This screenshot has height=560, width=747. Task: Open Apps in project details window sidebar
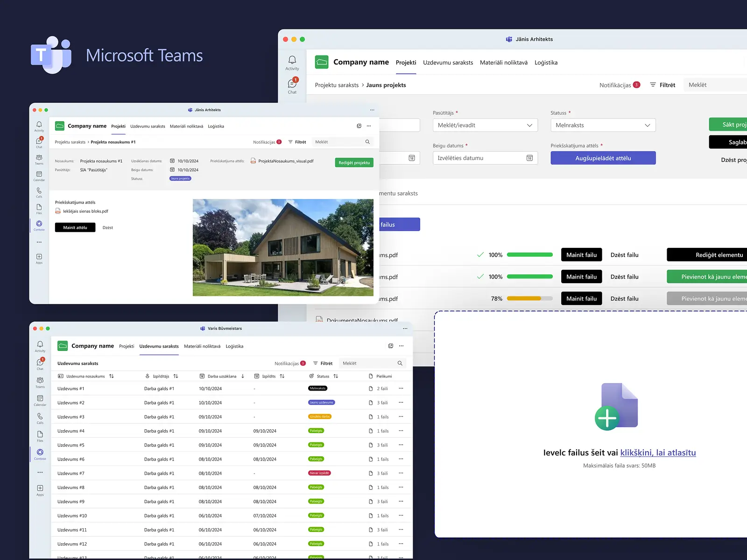click(x=39, y=259)
